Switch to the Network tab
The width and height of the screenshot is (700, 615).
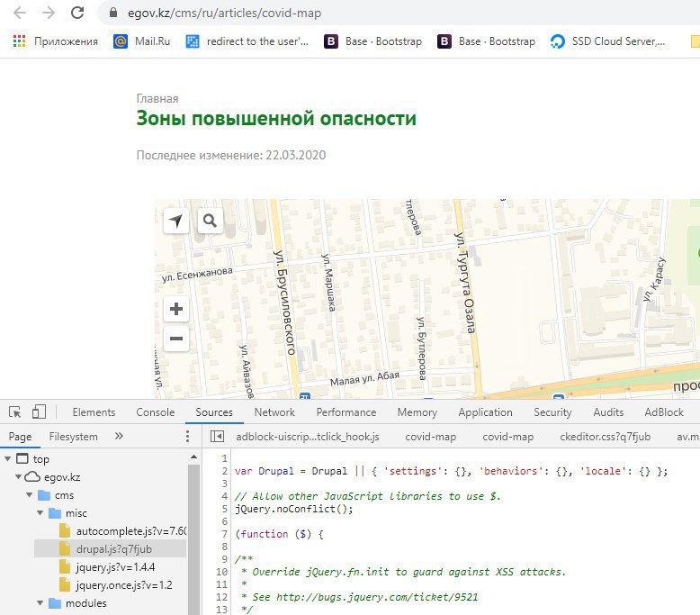point(274,412)
